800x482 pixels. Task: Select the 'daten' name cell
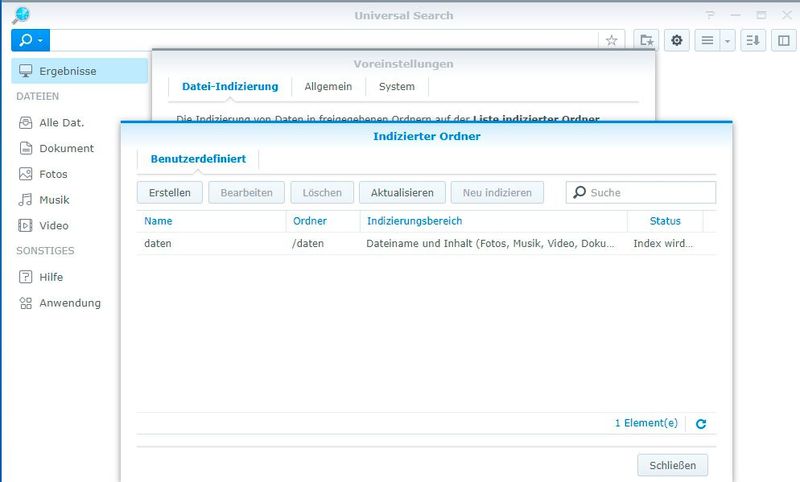[x=211, y=244]
